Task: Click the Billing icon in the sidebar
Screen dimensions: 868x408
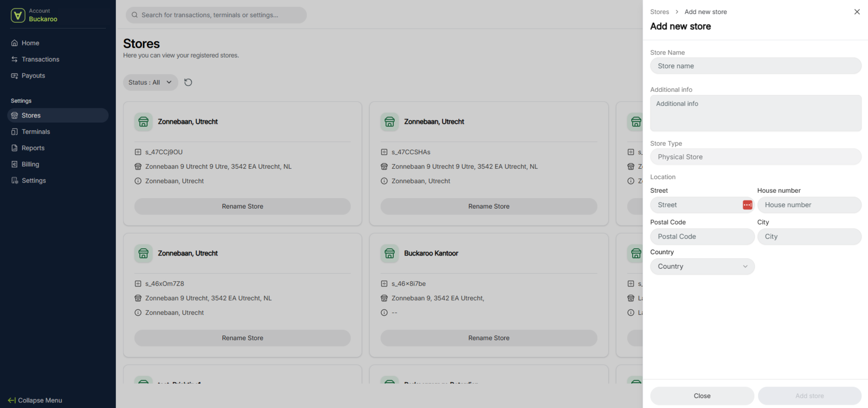Action: click(15, 164)
